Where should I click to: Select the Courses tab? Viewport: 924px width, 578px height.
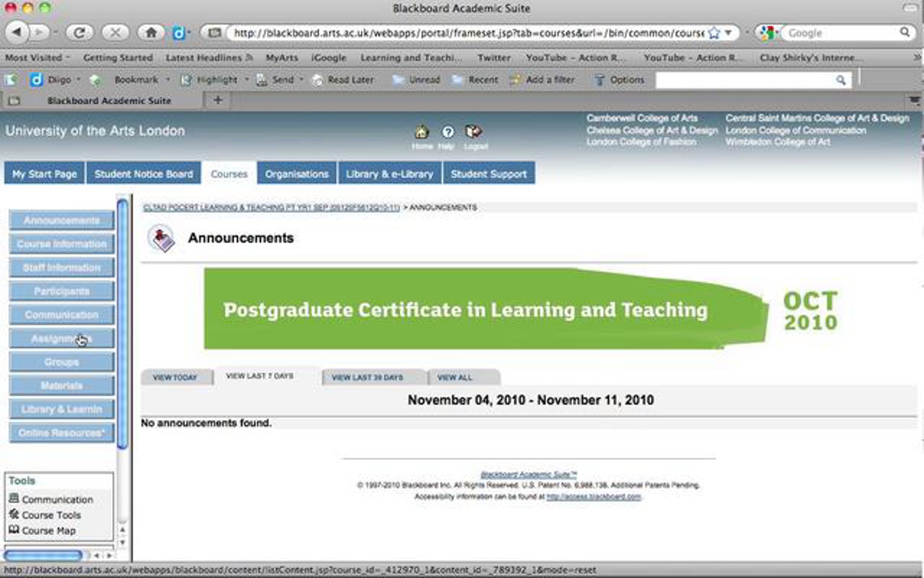(229, 174)
